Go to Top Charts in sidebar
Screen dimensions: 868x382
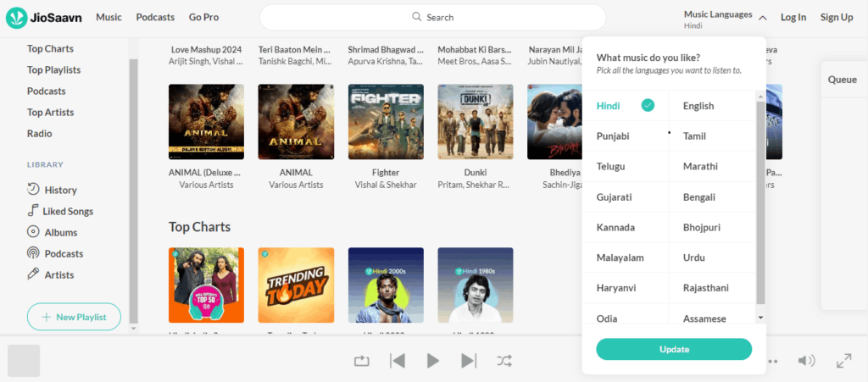pos(50,48)
